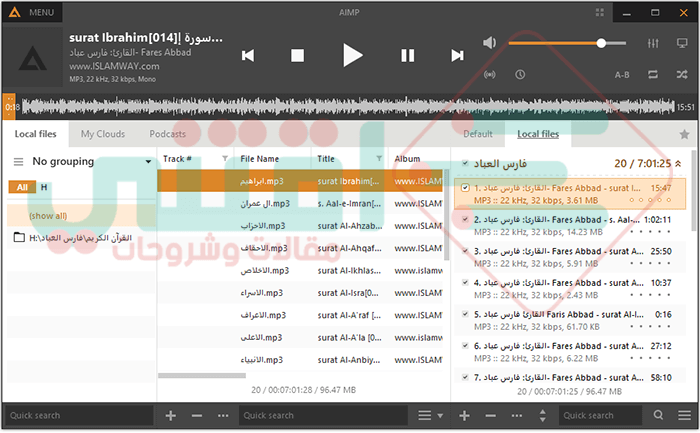This screenshot has width=700, height=433.
Task: Pause the current track
Action: (408, 55)
